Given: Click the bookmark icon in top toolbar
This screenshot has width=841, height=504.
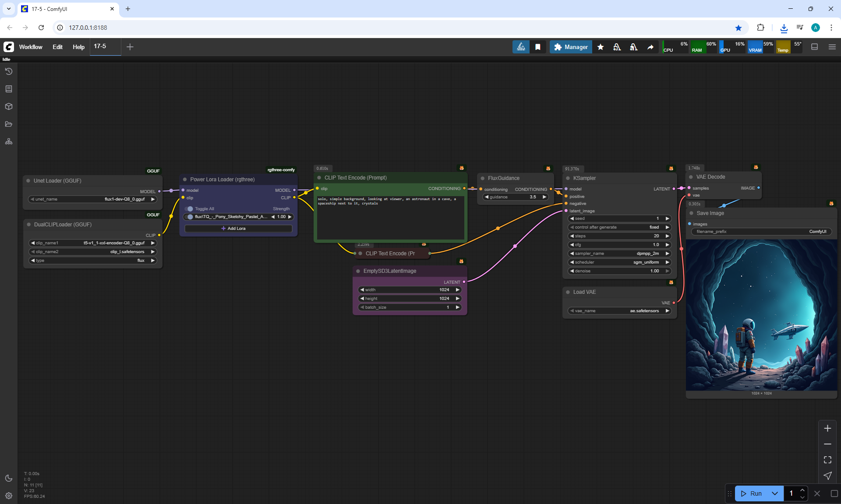Looking at the screenshot, I should (538, 47).
